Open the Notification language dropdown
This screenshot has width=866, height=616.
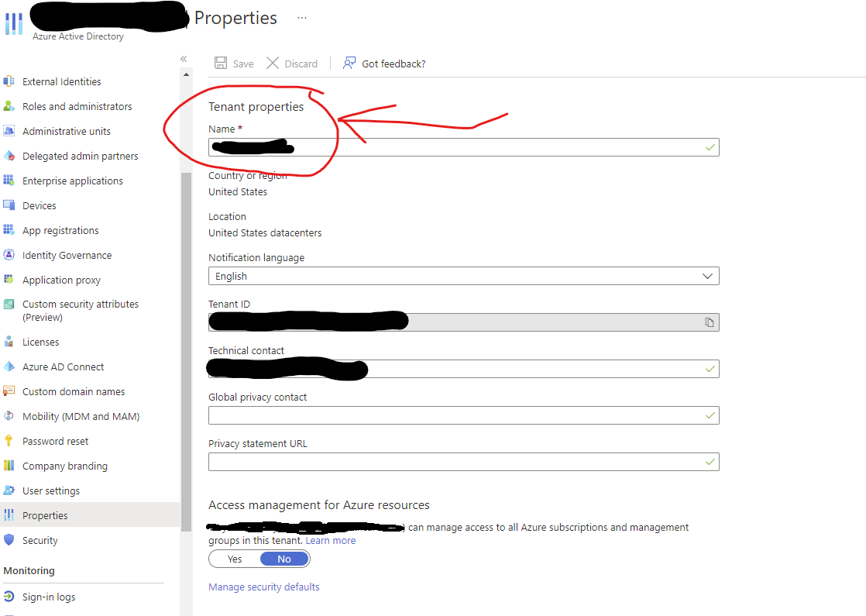(463, 277)
